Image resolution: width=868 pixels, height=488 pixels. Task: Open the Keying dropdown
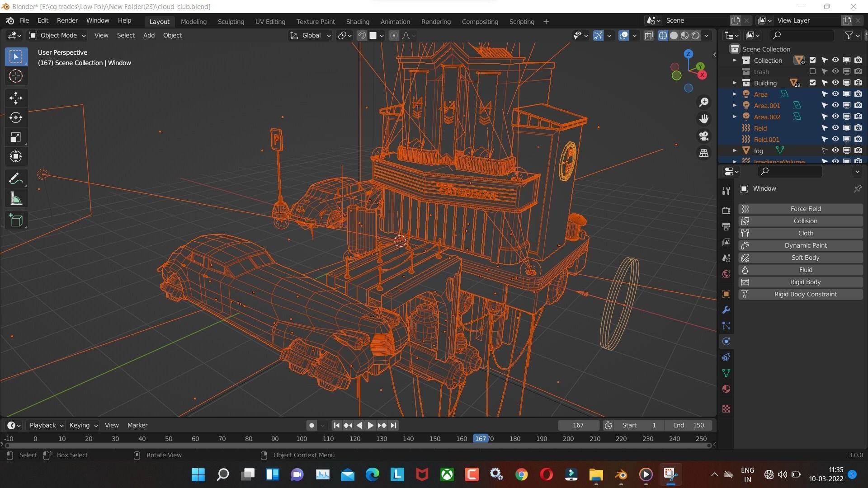(x=83, y=425)
